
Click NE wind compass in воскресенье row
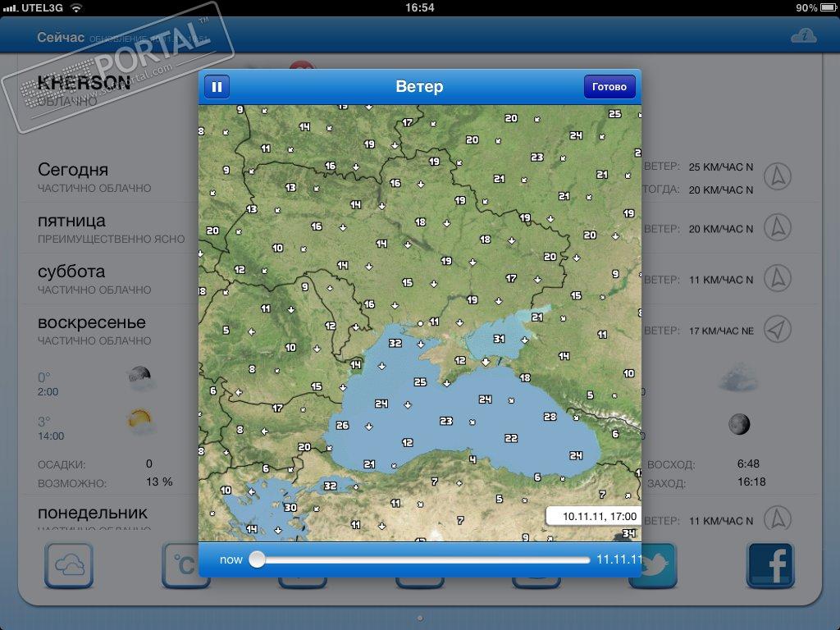click(778, 329)
